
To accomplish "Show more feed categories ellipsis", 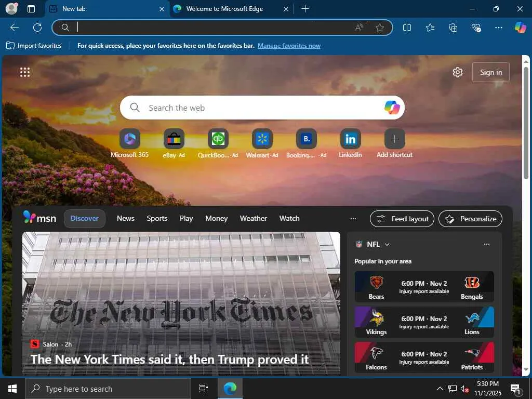I will pos(353,219).
